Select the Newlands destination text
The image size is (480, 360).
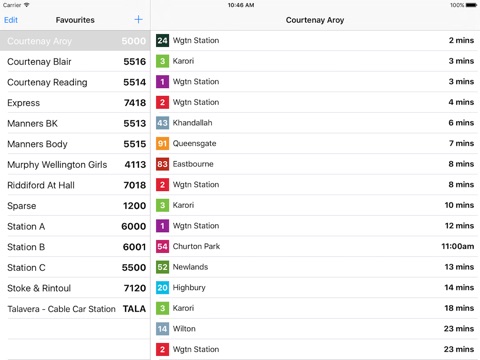[190, 267]
